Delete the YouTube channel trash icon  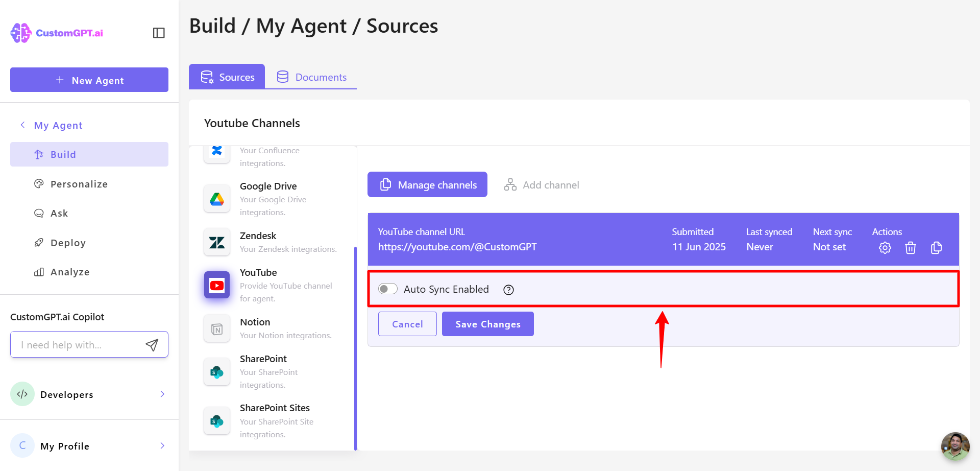tap(911, 248)
